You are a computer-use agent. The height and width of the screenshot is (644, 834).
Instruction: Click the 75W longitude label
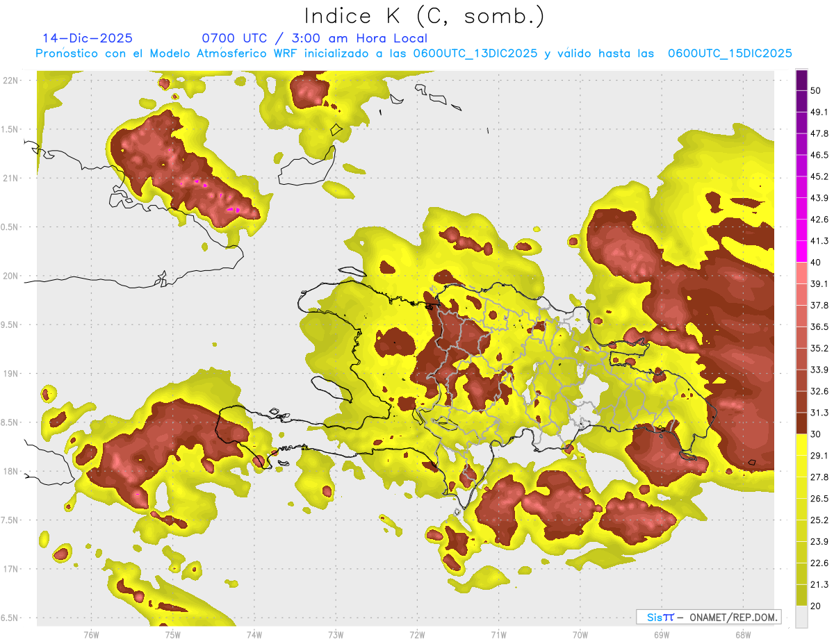click(172, 635)
